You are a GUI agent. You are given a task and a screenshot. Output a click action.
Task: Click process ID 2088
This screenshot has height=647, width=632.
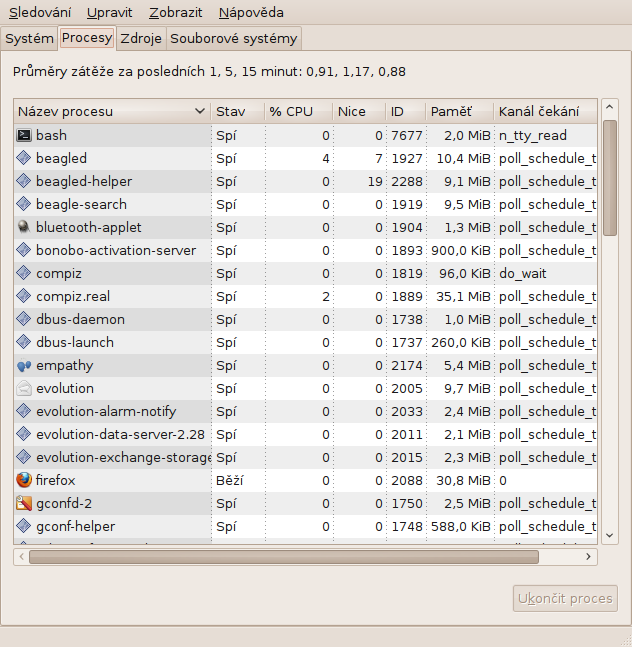point(407,480)
